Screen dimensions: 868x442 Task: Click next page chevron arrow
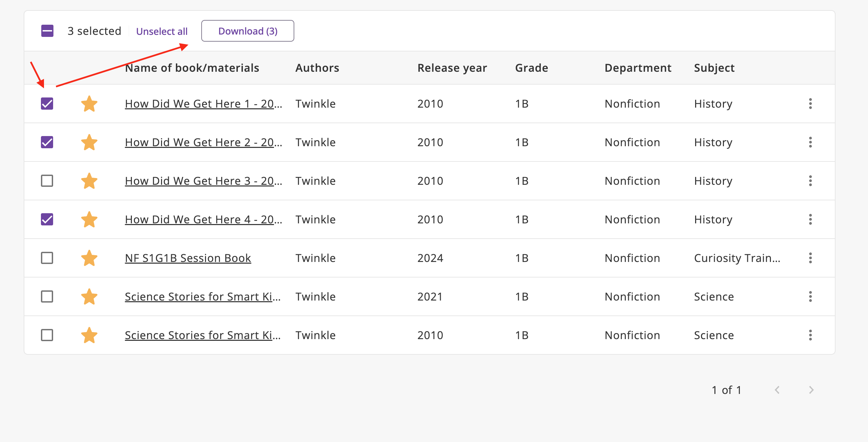point(811,390)
